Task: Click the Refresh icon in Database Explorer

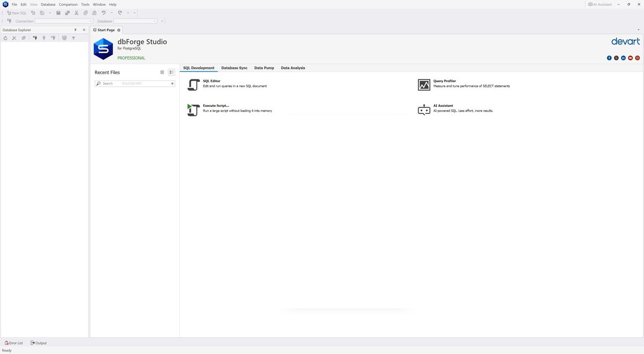Action: [5, 38]
